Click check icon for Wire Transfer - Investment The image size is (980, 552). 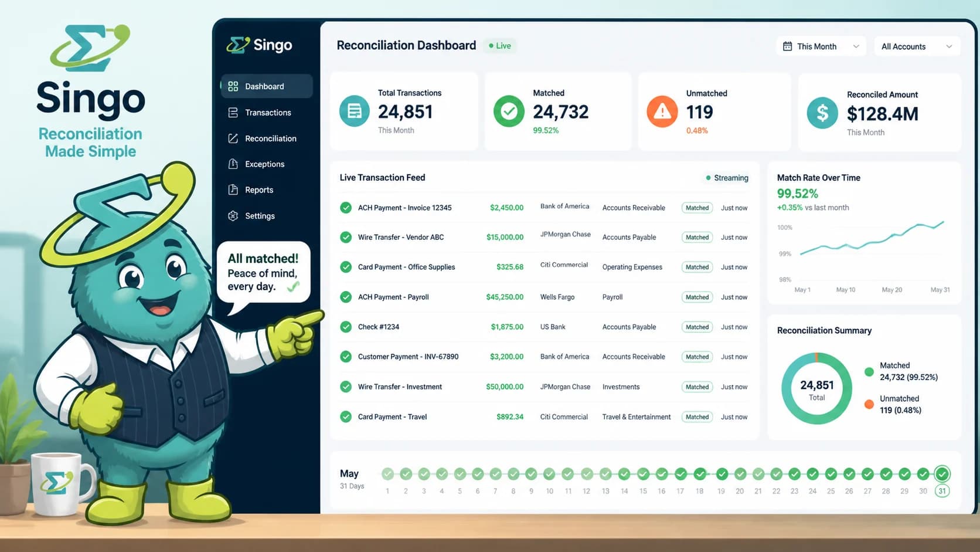pos(346,387)
